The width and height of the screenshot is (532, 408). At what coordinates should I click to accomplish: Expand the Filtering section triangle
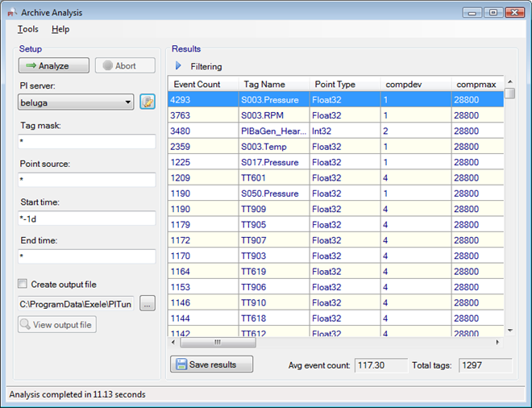click(178, 66)
